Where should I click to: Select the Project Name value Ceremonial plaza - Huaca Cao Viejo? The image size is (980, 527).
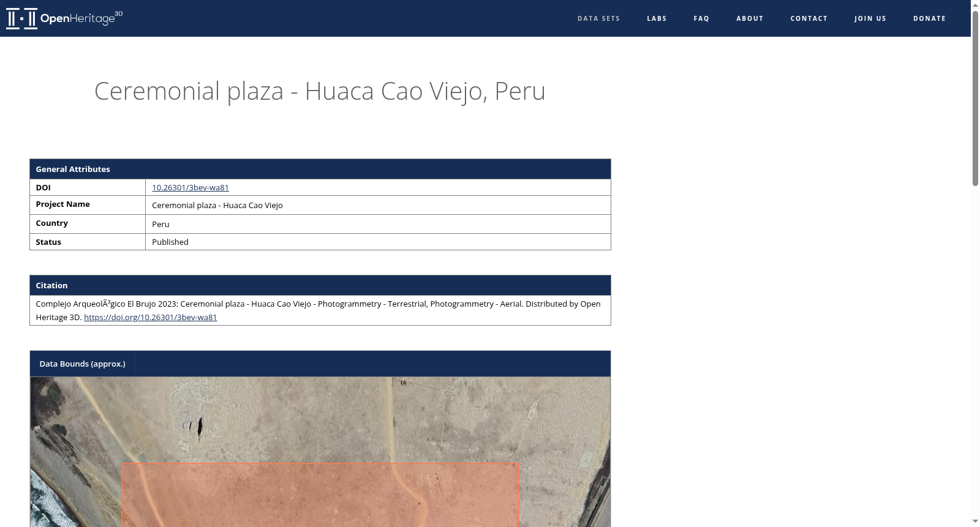(217, 205)
